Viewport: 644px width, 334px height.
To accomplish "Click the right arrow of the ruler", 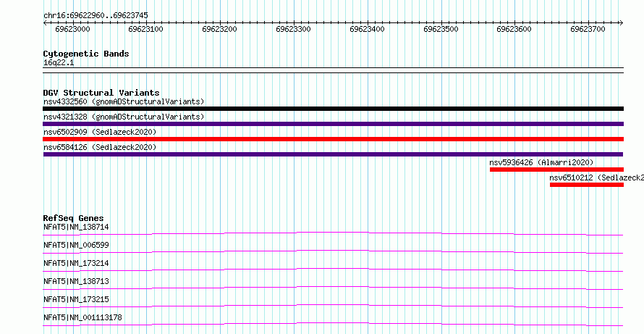I will point(621,22).
